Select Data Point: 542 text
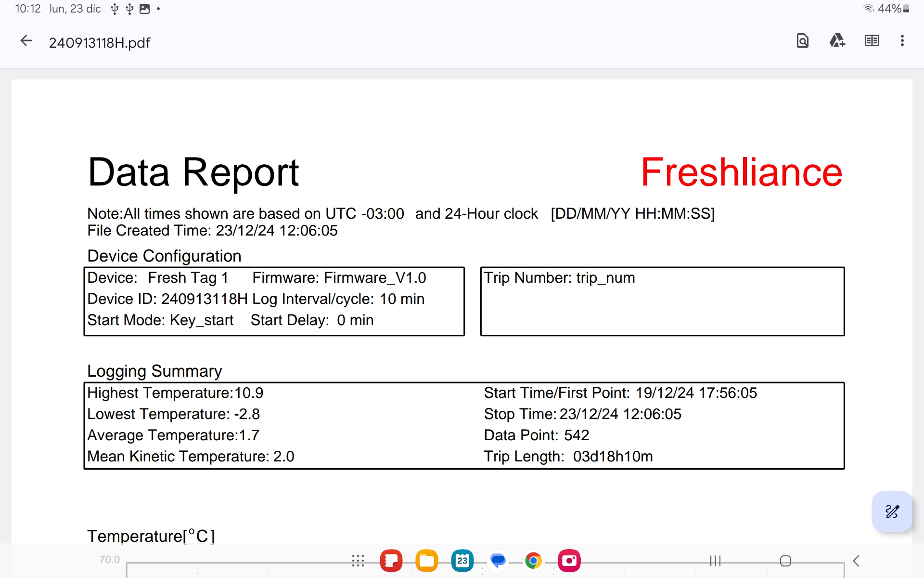Viewport: 924px width, 578px height. [x=536, y=435]
